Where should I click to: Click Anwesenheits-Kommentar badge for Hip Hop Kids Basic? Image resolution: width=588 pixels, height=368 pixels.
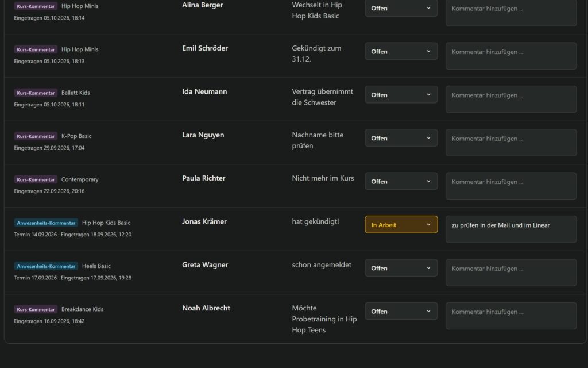coord(46,223)
